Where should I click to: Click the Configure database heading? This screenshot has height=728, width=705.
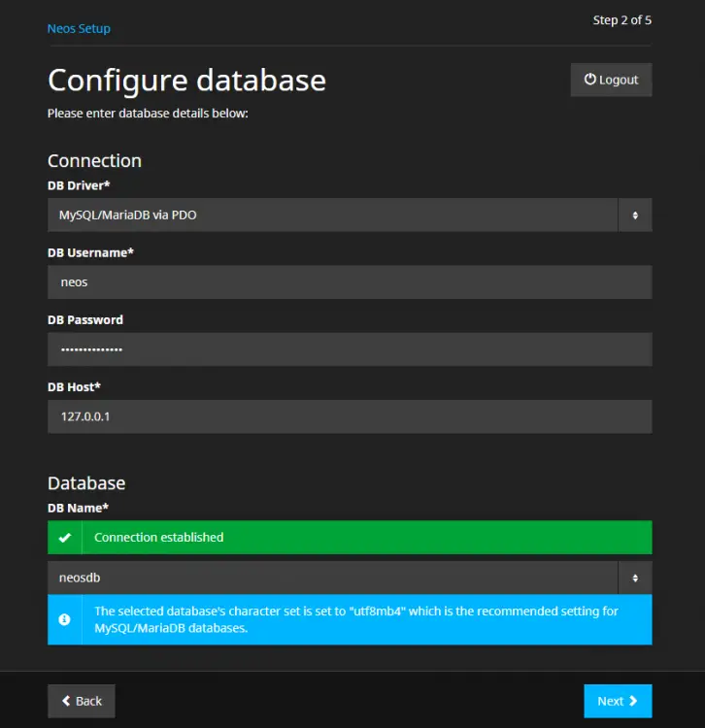pos(186,80)
